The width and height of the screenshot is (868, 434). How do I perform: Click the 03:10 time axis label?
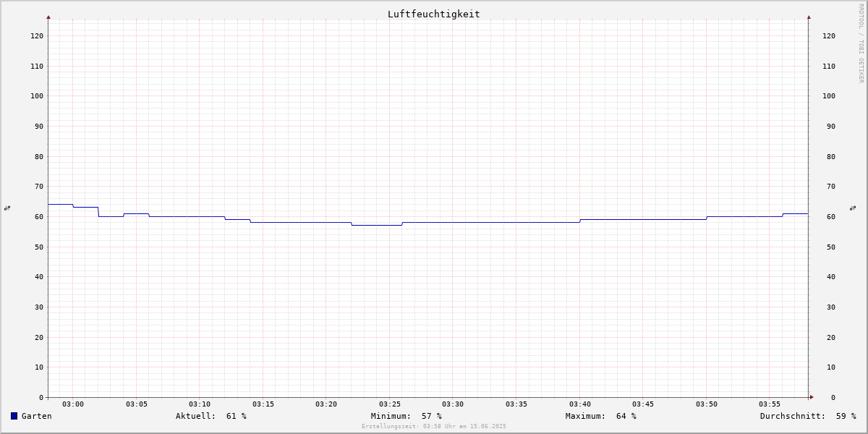pyautogui.click(x=200, y=404)
